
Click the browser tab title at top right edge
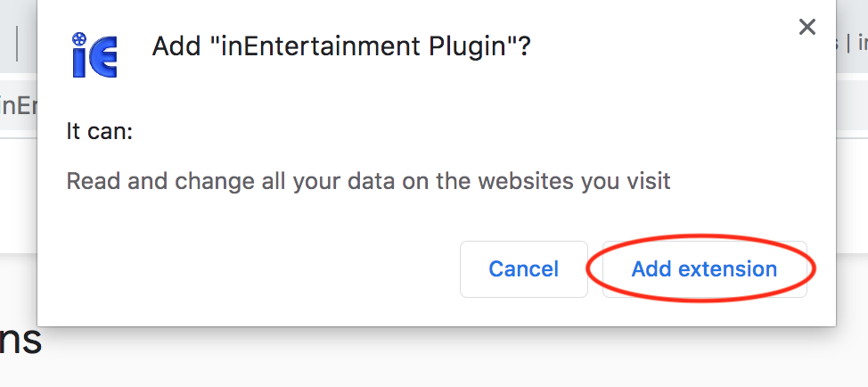click(852, 45)
